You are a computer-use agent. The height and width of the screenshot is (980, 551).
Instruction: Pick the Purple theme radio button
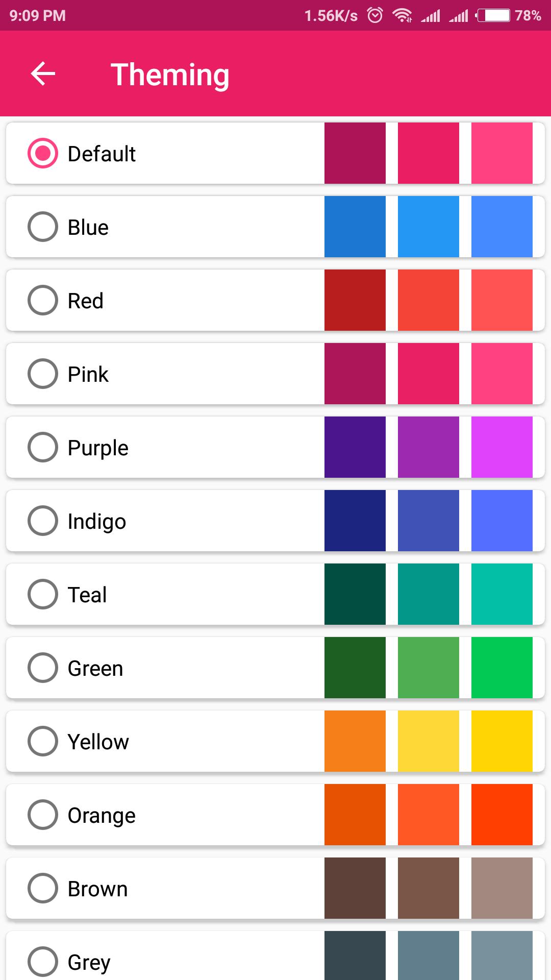pyautogui.click(x=43, y=447)
